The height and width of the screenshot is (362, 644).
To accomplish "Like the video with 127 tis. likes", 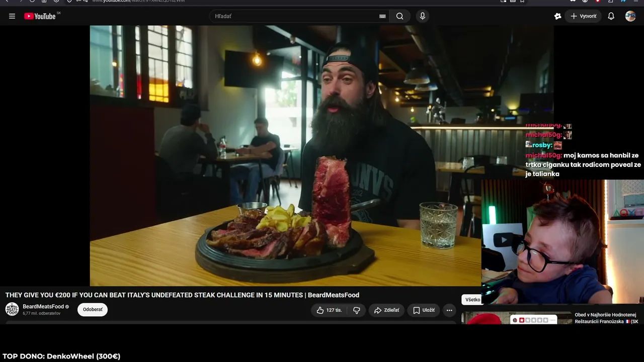I will 329,310.
